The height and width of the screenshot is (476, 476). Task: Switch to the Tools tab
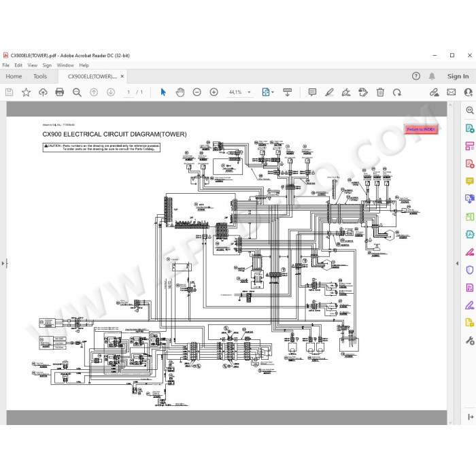pos(40,76)
